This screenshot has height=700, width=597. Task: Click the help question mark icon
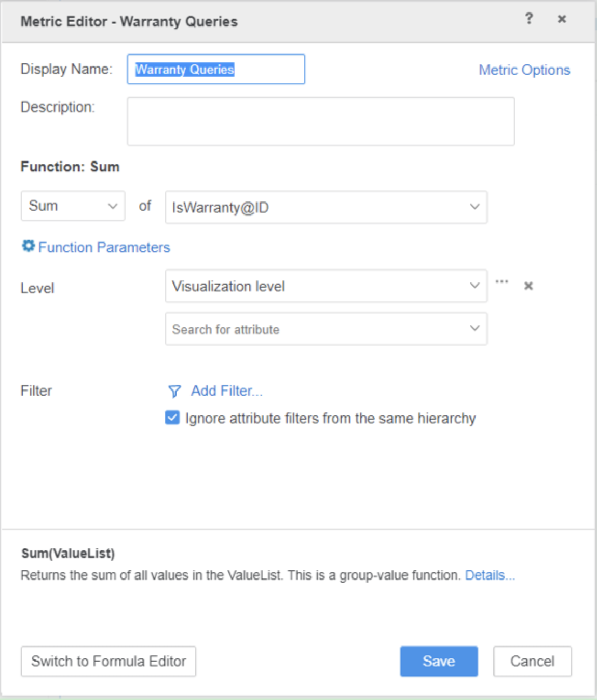pos(528,19)
